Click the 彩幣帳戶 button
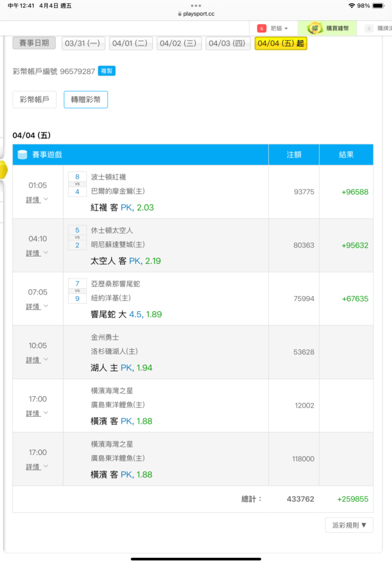Screen dimensions: 392x564 34,99
